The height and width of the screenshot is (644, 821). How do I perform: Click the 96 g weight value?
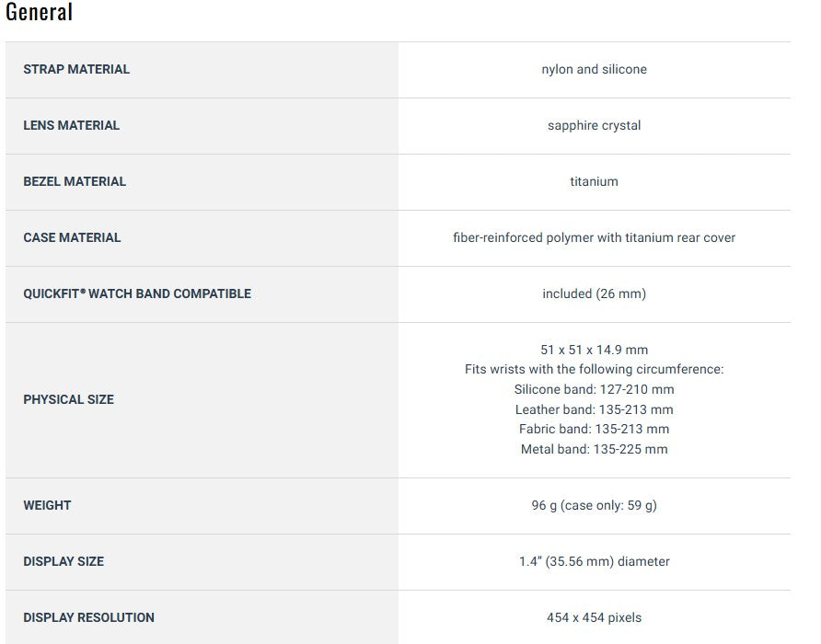[x=594, y=505]
